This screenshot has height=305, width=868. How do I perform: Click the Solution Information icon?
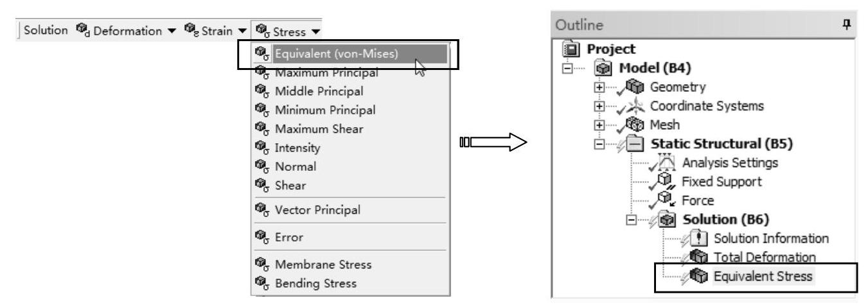pyautogui.click(x=702, y=238)
